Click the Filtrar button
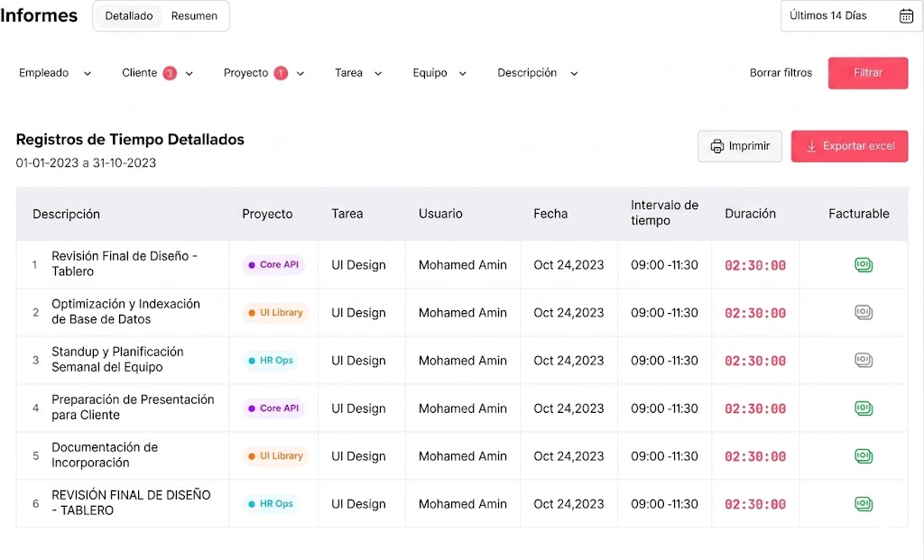 pyautogui.click(x=868, y=73)
